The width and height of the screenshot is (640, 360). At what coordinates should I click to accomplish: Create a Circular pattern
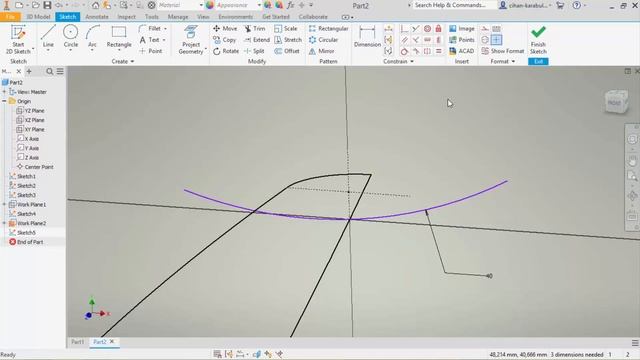point(323,40)
